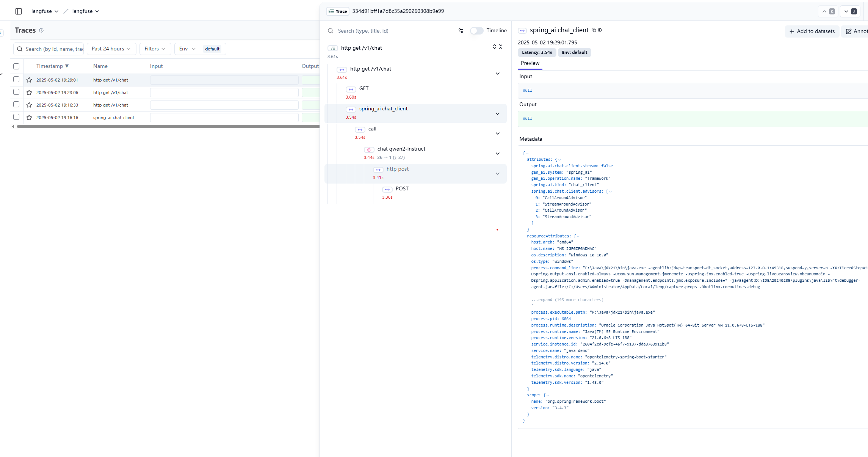
Task: Switch to the Preview tab
Action: coord(530,63)
